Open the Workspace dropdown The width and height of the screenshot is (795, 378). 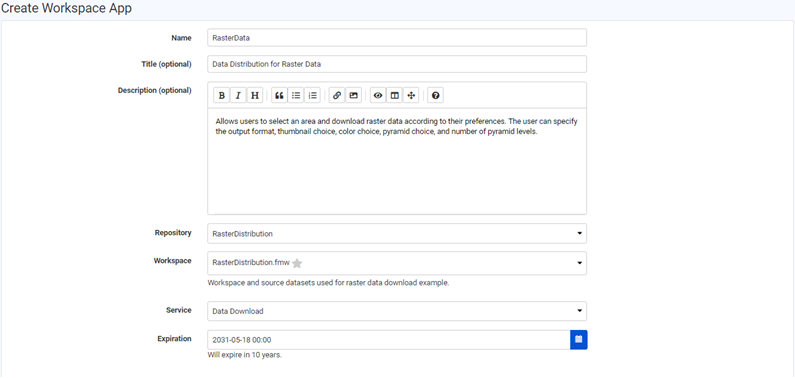coord(397,263)
